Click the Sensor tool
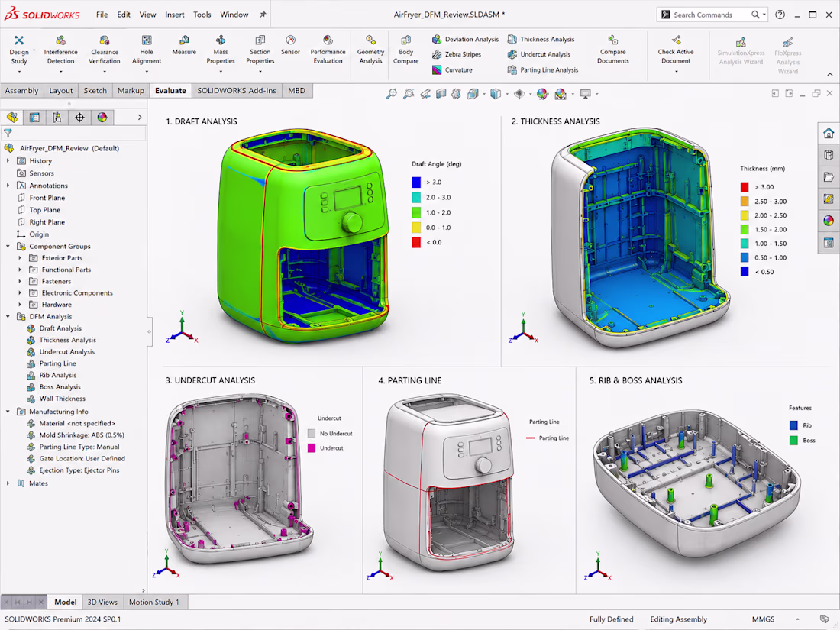840x630 pixels. 290,46
